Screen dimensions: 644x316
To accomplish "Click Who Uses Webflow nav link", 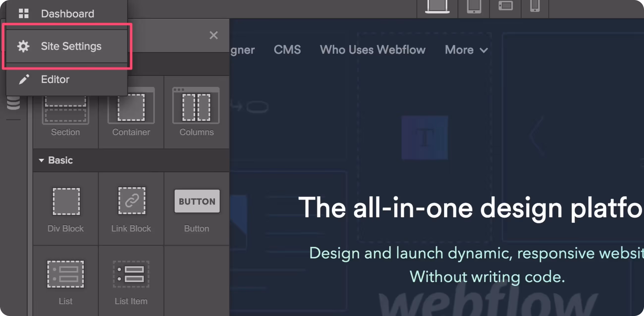I will pyautogui.click(x=373, y=50).
